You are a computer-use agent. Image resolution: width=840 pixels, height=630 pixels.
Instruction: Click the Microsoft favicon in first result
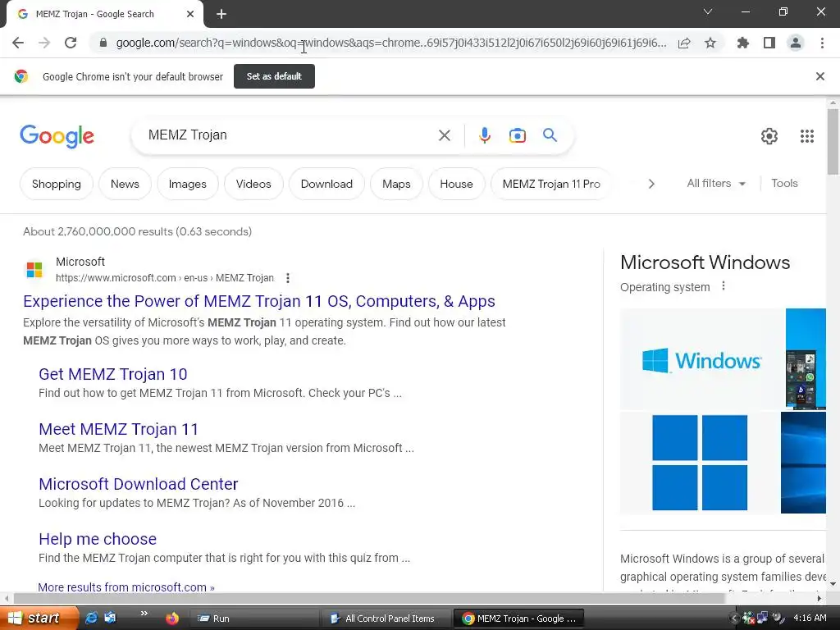click(34, 269)
